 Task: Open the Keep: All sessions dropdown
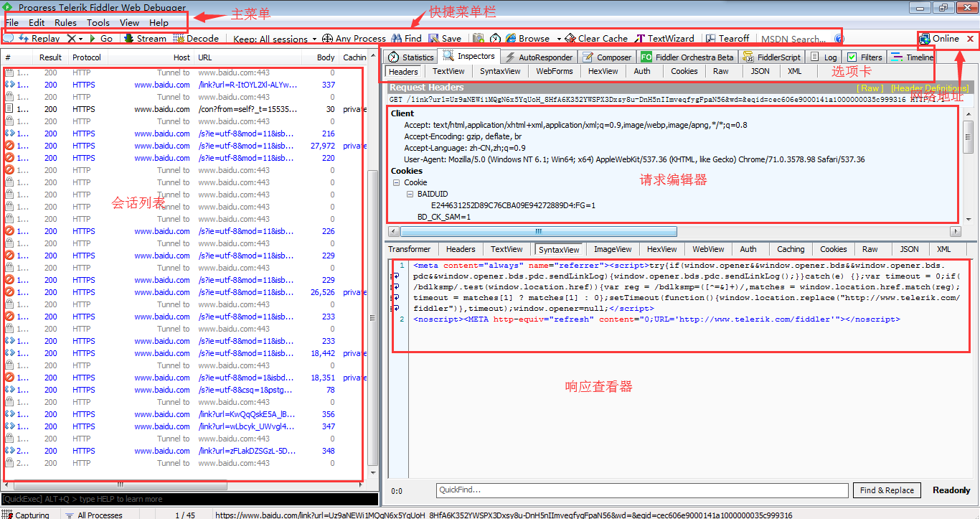[275, 39]
